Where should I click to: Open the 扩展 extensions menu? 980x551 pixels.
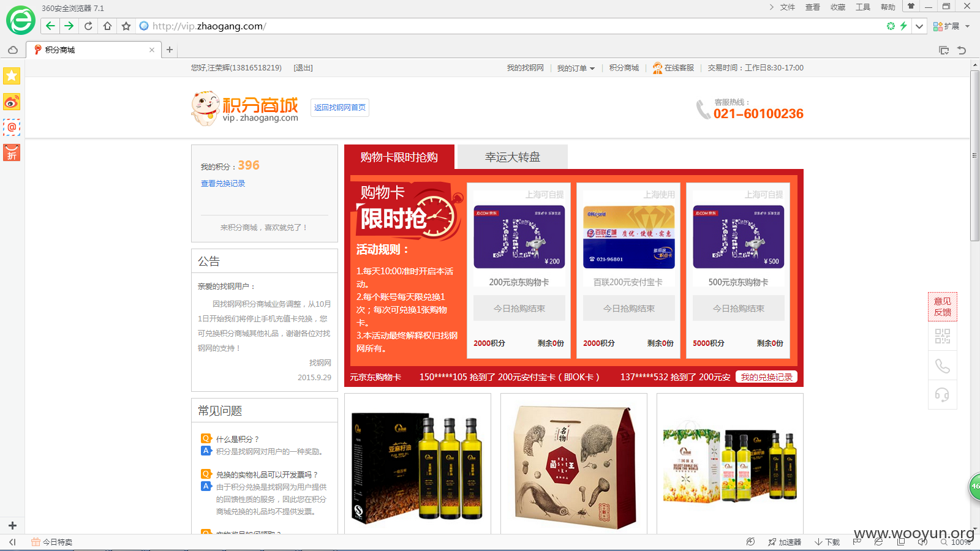click(x=951, y=26)
